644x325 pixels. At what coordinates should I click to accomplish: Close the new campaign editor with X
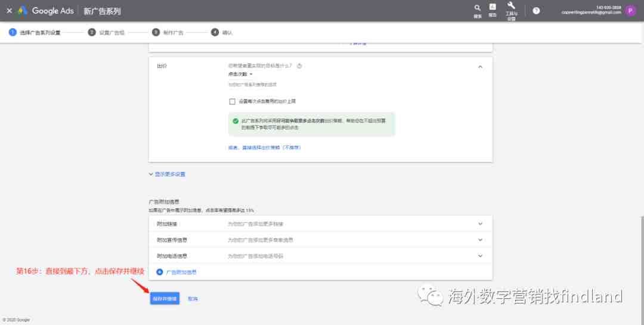(9, 11)
